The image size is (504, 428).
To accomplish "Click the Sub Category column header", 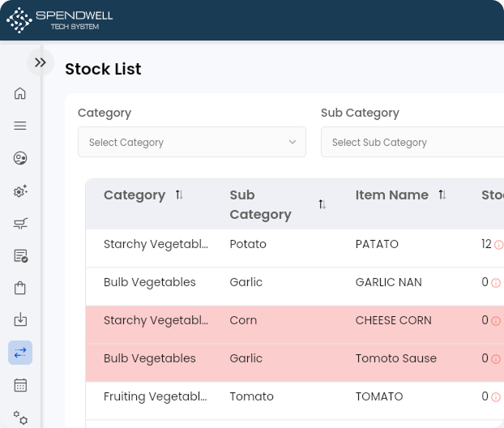I will [x=260, y=204].
